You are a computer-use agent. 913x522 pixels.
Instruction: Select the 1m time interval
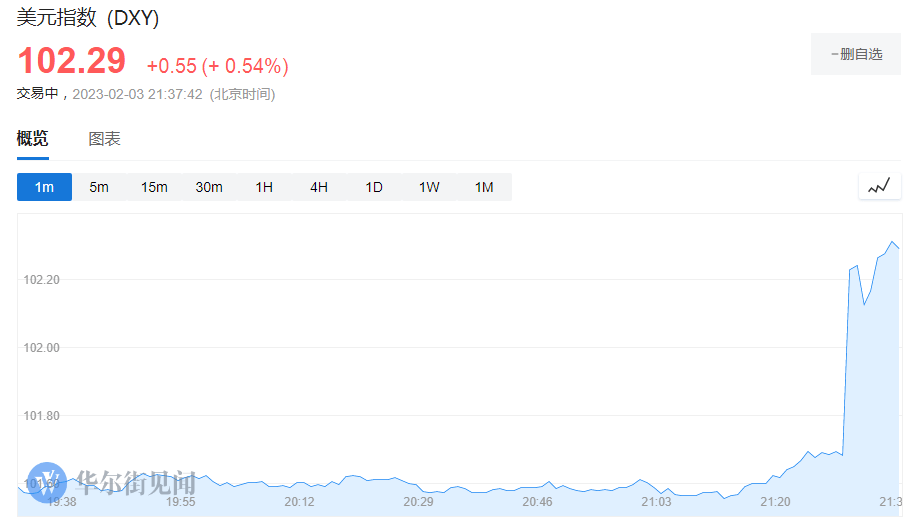[44, 187]
